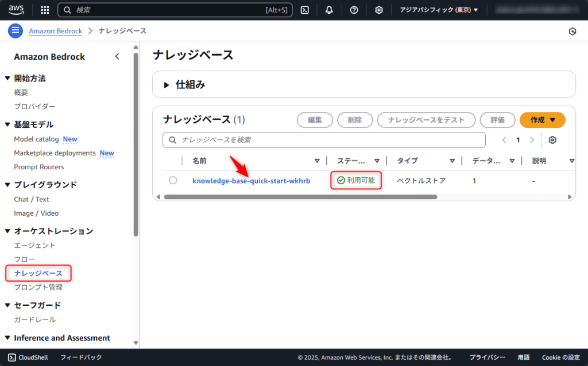Image resolution: width=588 pixels, height=366 pixels.
Task: Open プロンプト管理 in the sidebar
Action: click(38, 287)
